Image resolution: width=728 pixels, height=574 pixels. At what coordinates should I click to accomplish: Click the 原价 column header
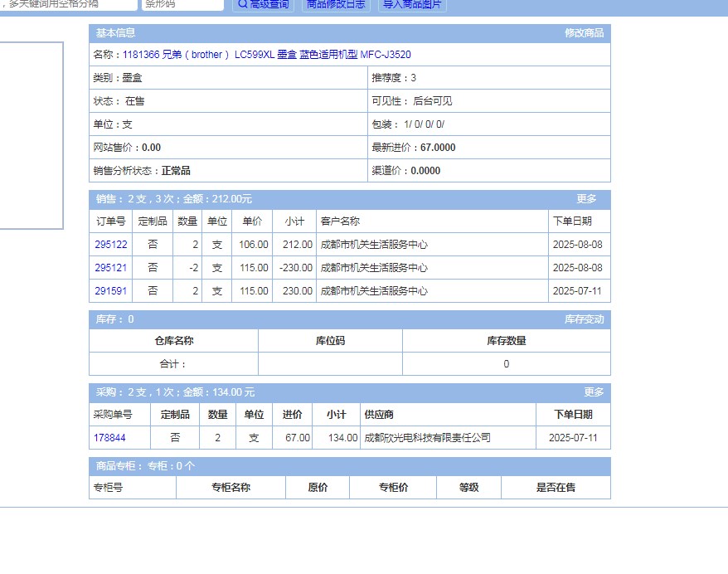point(318,488)
